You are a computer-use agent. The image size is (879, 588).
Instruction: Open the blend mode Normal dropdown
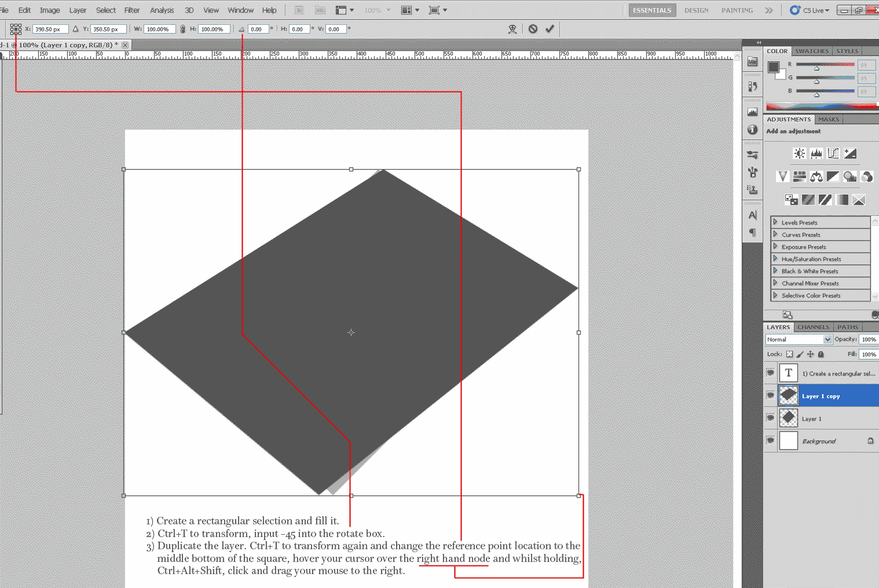(799, 340)
